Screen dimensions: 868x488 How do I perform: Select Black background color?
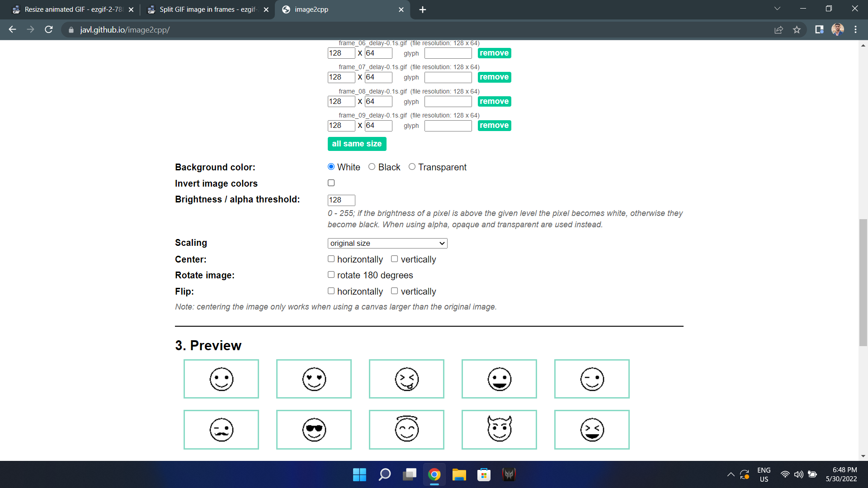[372, 167]
